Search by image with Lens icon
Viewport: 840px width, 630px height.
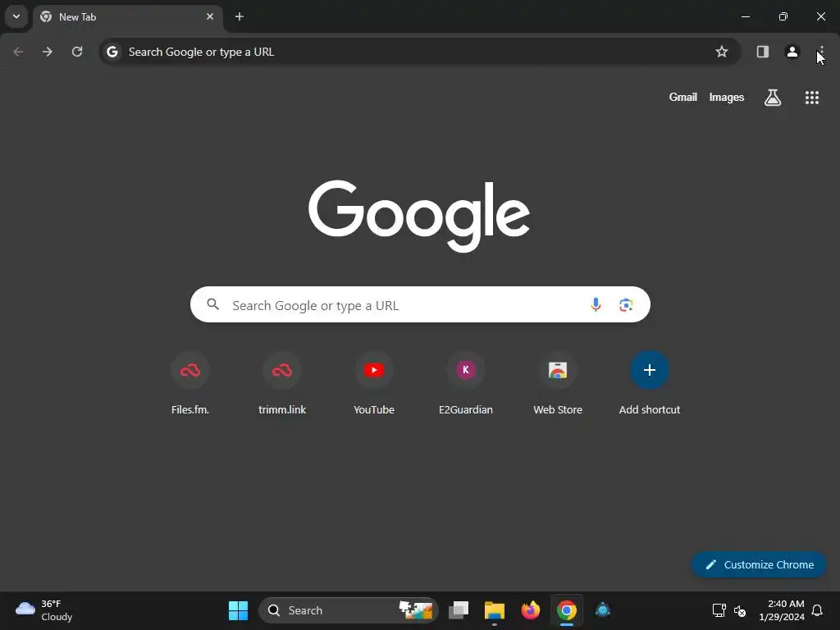626,305
